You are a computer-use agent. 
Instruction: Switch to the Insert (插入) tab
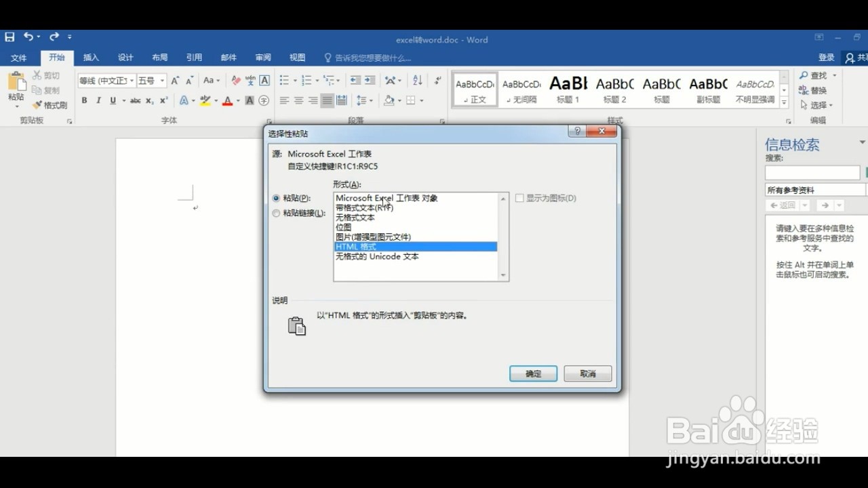(91, 58)
